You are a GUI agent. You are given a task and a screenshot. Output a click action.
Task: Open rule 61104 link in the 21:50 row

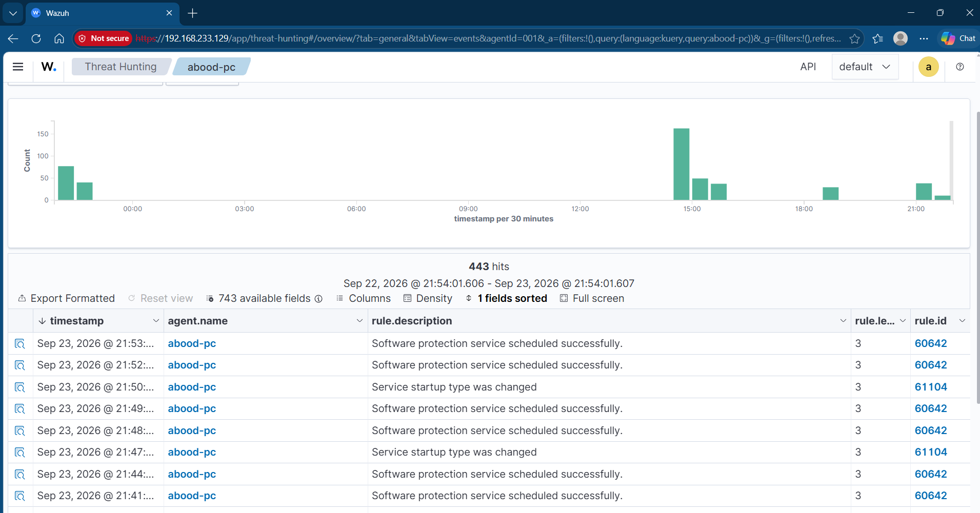click(931, 387)
